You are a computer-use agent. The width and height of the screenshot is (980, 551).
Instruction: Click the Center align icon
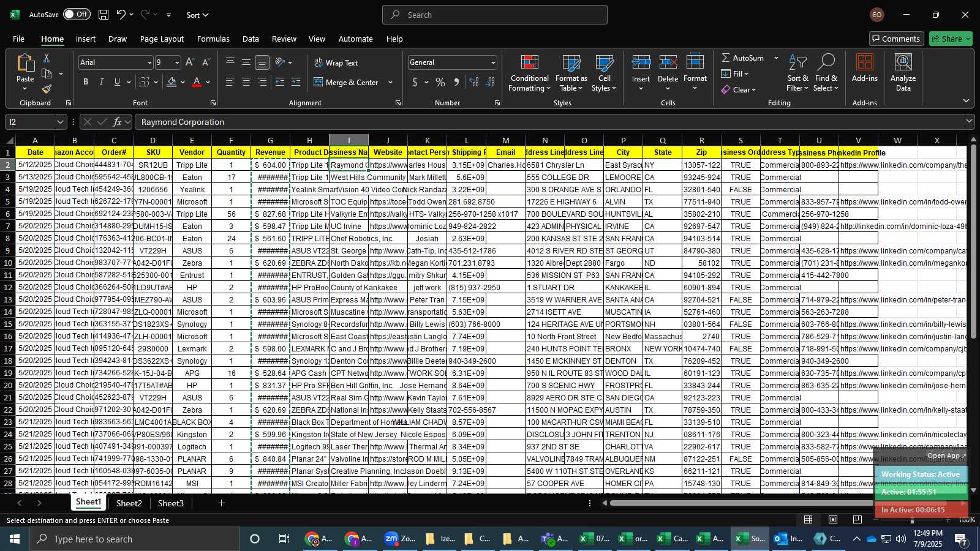point(246,82)
